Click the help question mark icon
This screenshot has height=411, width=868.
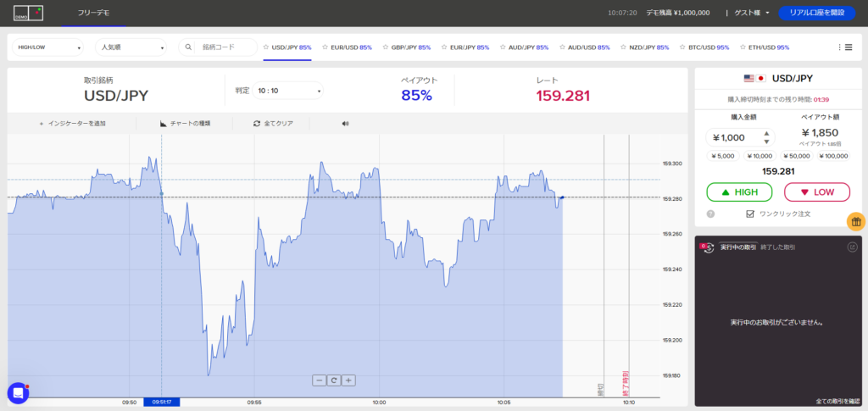(x=710, y=214)
